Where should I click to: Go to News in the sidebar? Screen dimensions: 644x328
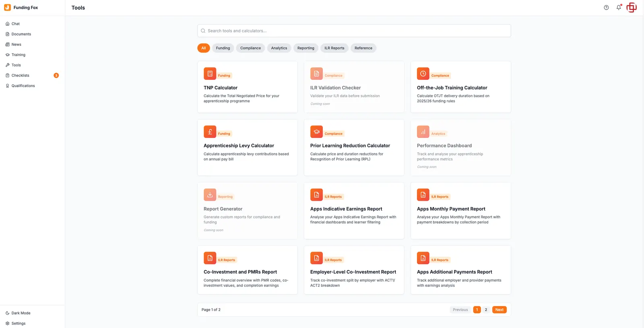click(x=32, y=44)
